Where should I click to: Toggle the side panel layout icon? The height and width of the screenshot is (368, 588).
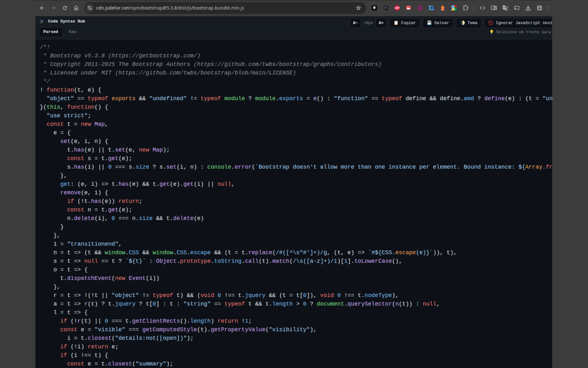(540, 8)
